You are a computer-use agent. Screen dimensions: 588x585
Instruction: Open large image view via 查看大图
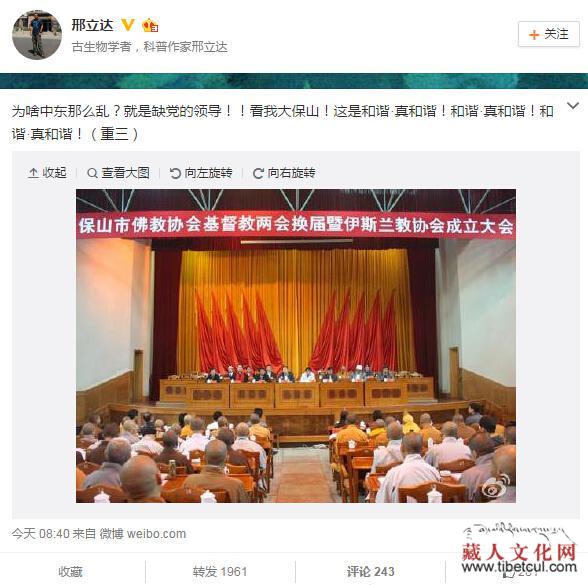[x=118, y=173]
